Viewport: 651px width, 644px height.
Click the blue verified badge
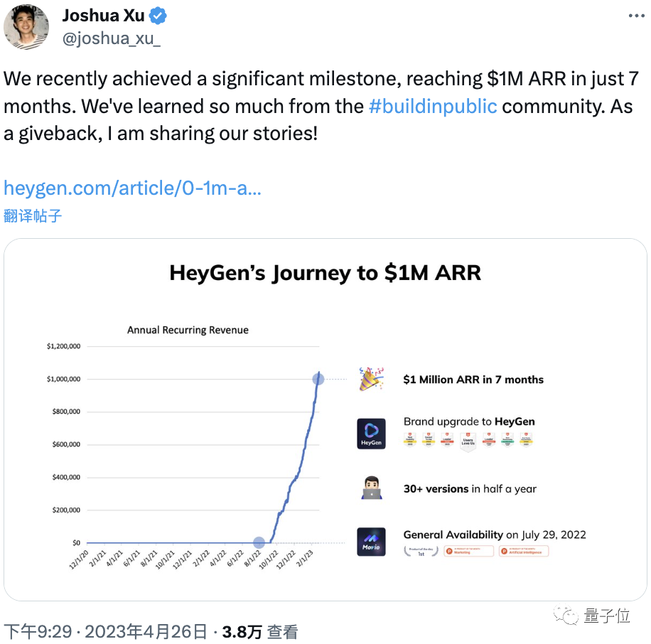click(158, 16)
